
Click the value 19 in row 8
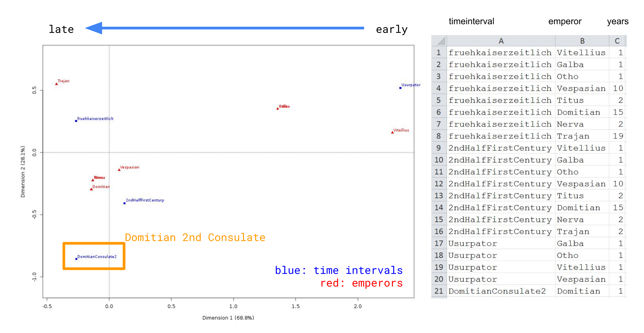coord(617,136)
